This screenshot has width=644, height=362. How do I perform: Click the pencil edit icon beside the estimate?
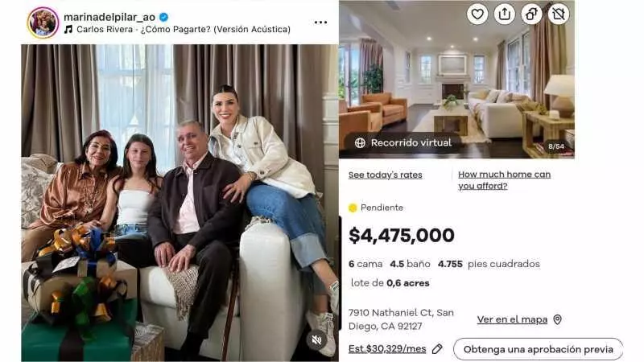(x=437, y=349)
